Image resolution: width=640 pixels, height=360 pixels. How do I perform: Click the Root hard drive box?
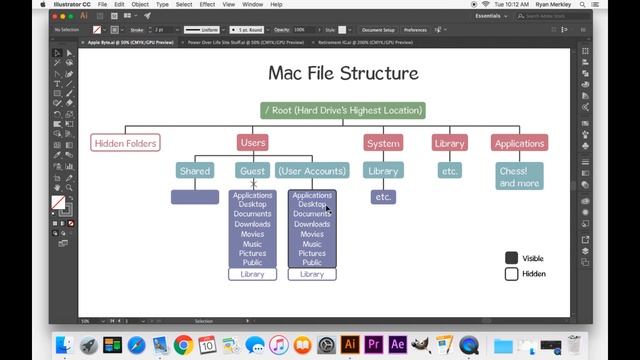point(343,111)
